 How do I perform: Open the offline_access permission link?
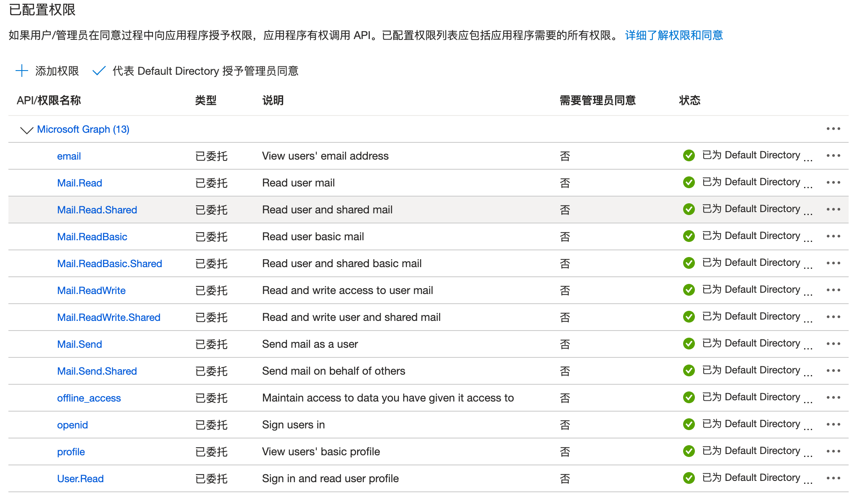tap(89, 398)
